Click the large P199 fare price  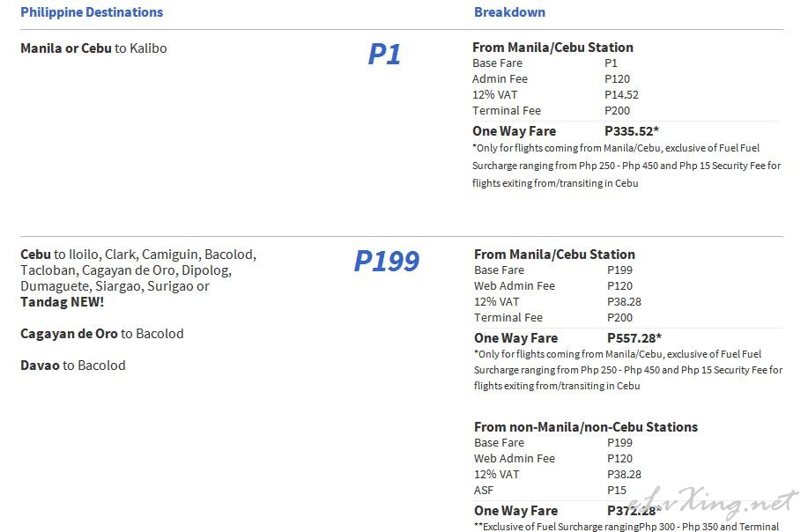(387, 261)
